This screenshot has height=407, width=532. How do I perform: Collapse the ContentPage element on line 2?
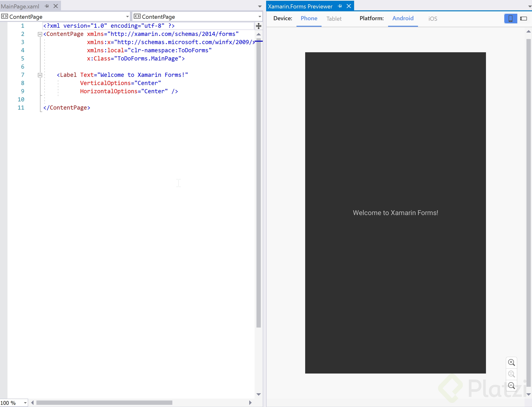(x=40, y=34)
